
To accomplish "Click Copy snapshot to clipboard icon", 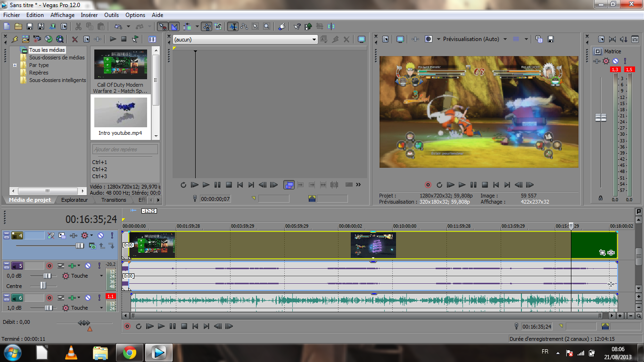I will 539,39.
